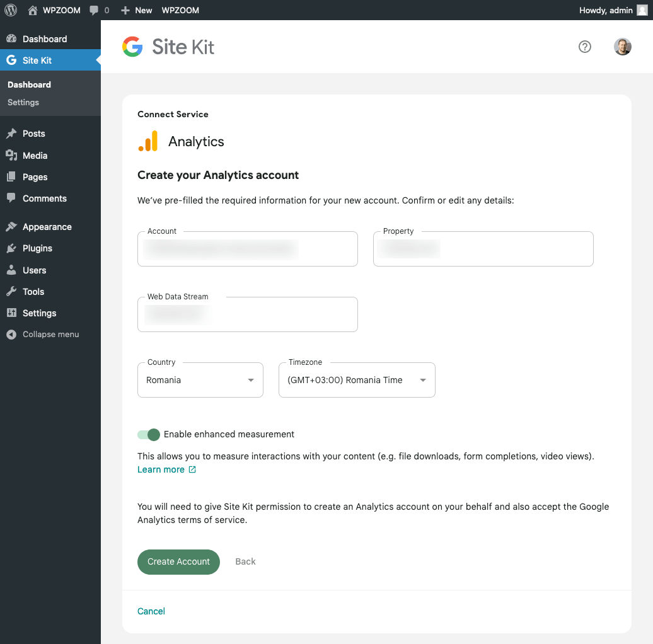The width and height of the screenshot is (653, 644).
Task: Click the Plugins plug icon
Action: (x=11, y=248)
